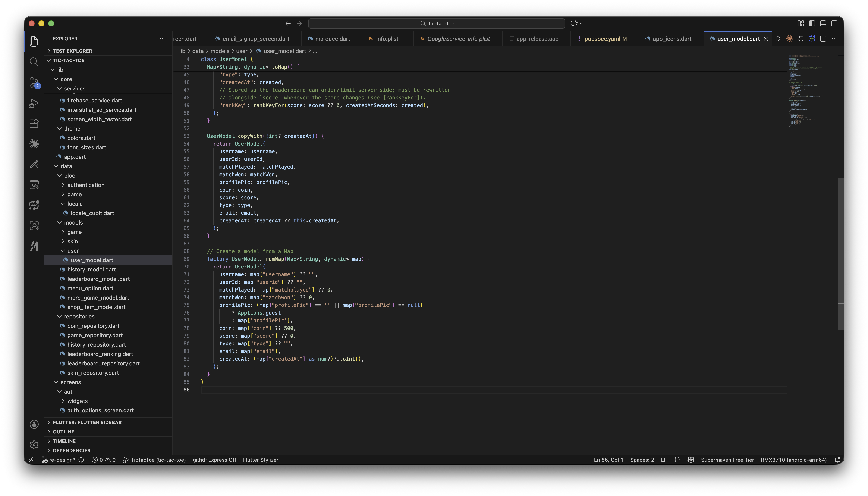Open the Explorer view in activity bar
Image resolution: width=868 pixels, height=496 pixels.
click(34, 41)
